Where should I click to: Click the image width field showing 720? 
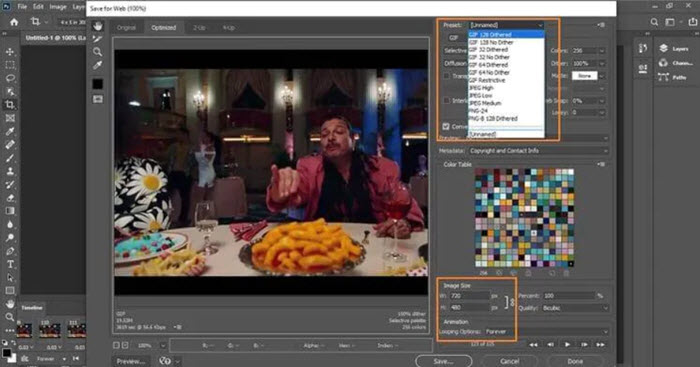[x=469, y=296]
